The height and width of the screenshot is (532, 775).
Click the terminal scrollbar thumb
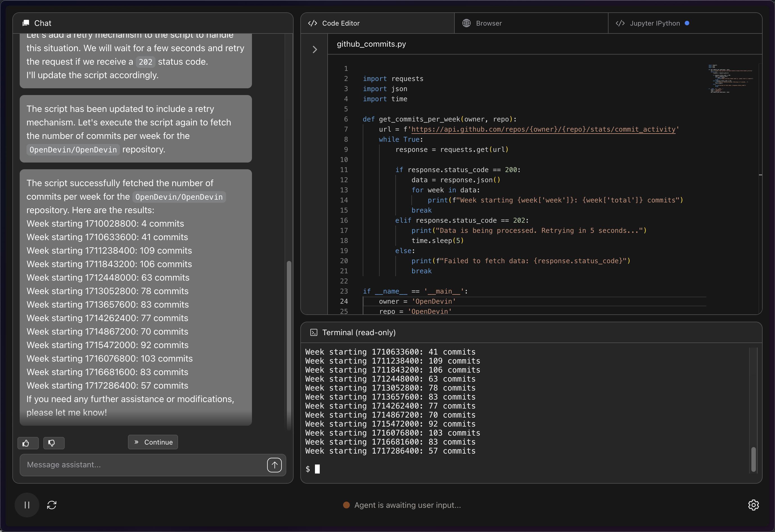click(x=753, y=460)
